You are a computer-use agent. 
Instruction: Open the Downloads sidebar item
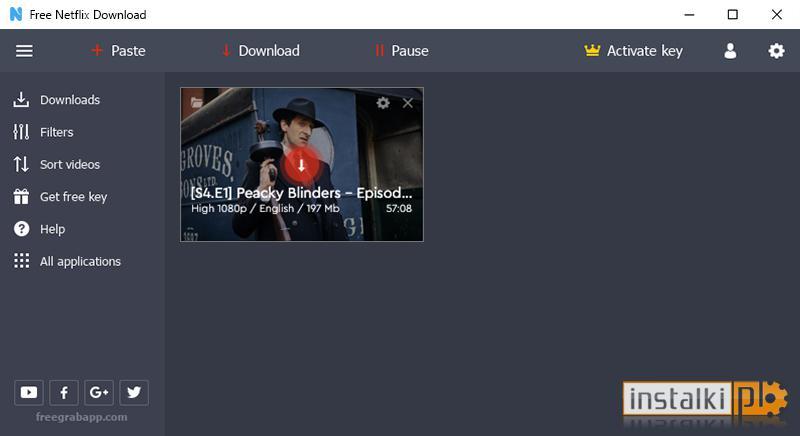tap(57, 99)
